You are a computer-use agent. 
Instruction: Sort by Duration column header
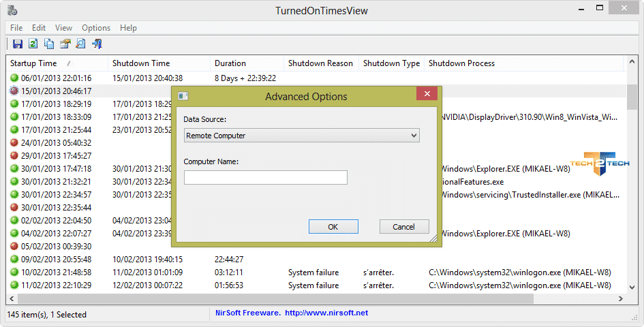point(247,63)
